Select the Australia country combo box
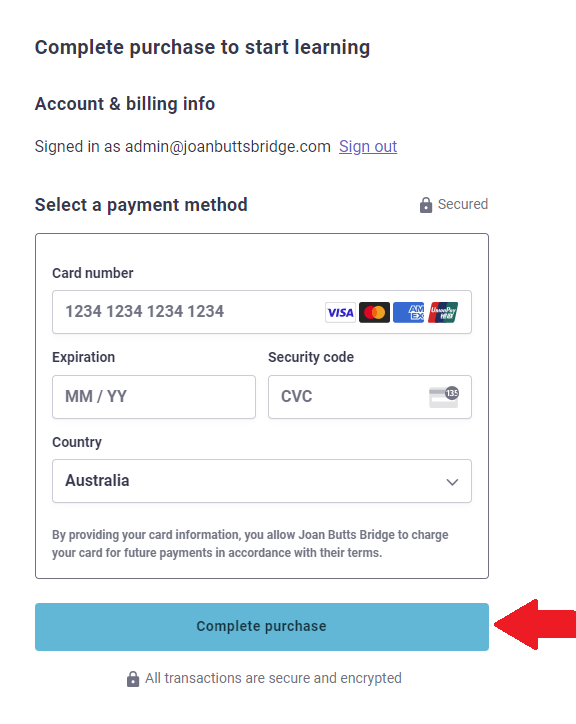The image size is (576, 724). coord(262,481)
